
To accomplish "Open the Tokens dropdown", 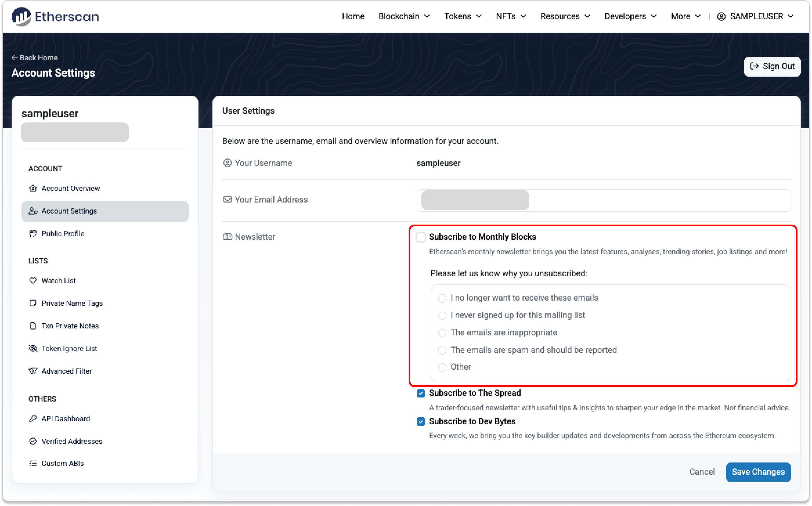I will pyautogui.click(x=463, y=16).
